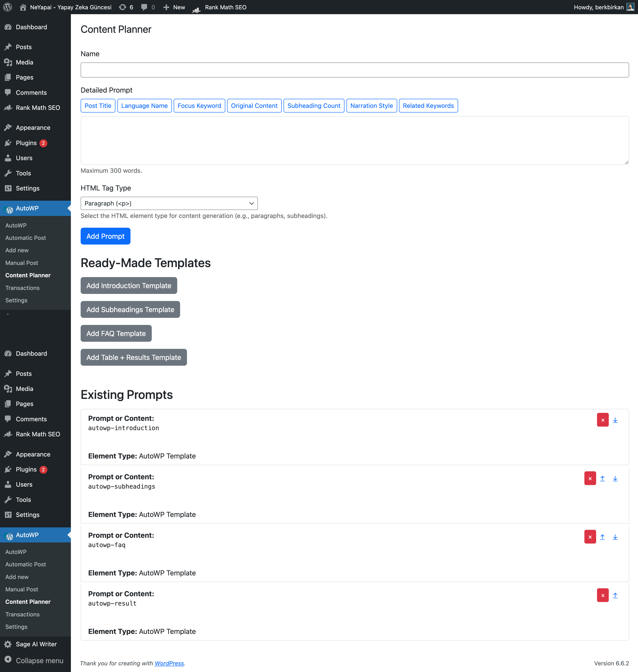638x672 pixels.
Task: Move autowp-subheadings prompt down
Action: click(x=615, y=478)
